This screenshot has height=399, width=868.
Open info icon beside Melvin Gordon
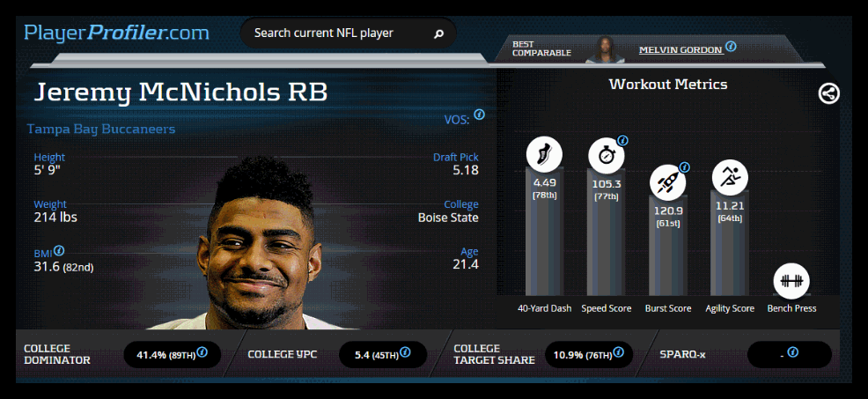coord(731,47)
